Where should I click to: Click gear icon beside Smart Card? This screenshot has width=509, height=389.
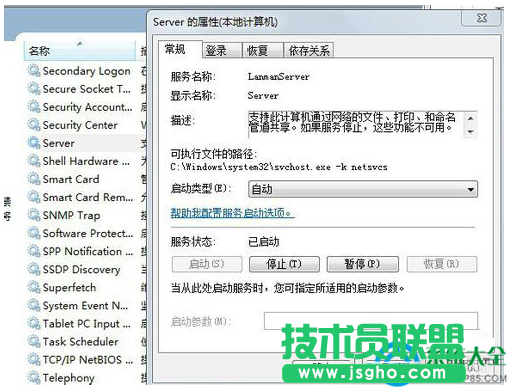(34, 179)
